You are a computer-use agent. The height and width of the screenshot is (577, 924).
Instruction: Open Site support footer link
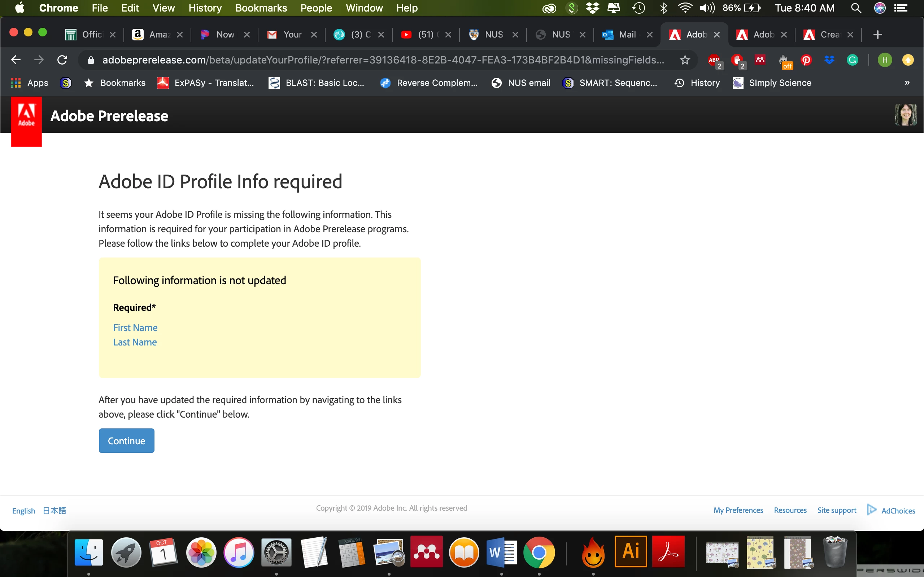pyautogui.click(x=837, y=510)
